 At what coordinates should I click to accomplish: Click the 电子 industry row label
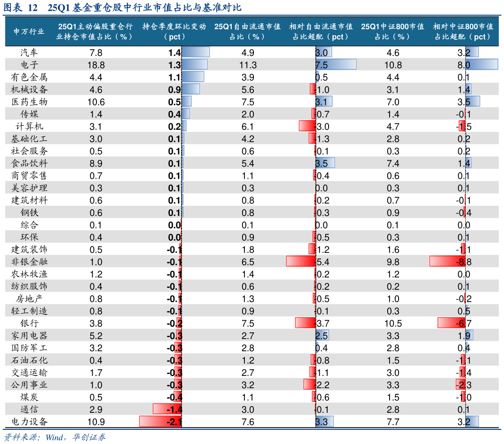29,65
